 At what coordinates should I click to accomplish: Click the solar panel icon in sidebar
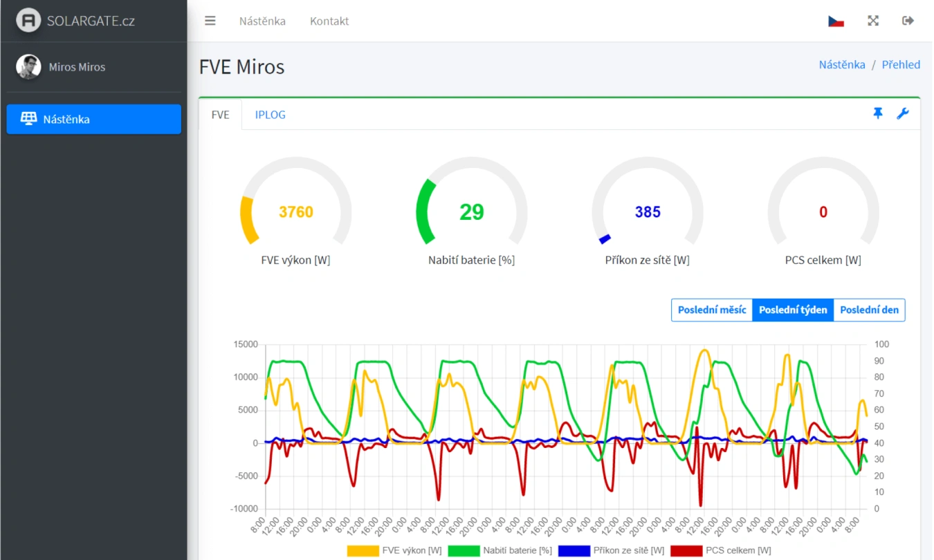point(28,119)
